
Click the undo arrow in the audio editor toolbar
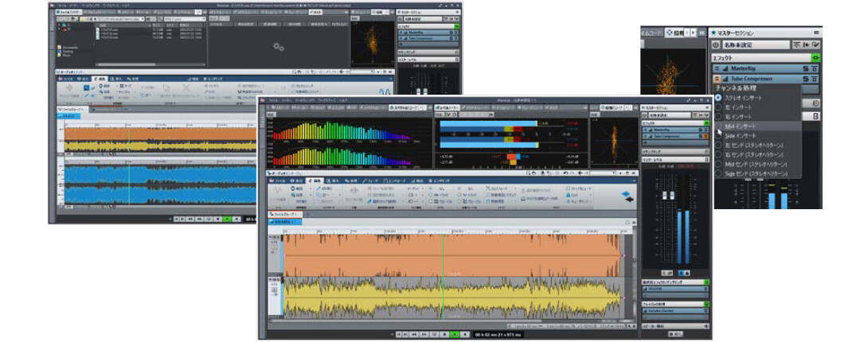(565, 173)
